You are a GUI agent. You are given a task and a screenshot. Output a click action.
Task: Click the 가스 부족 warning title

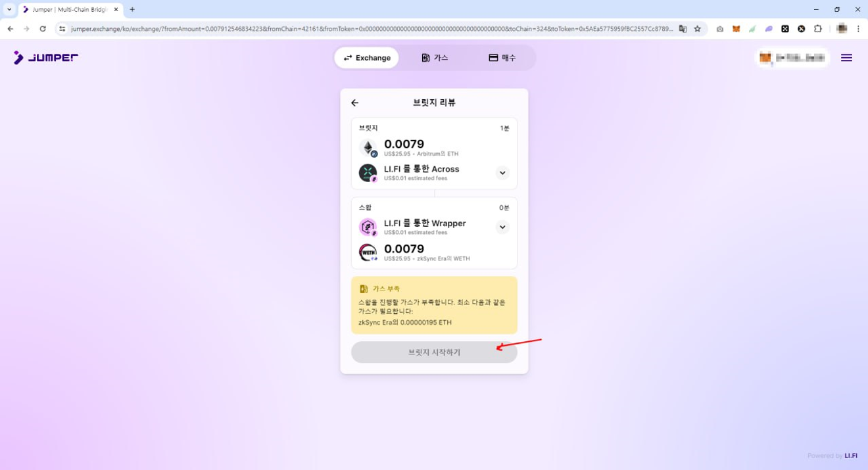[x=386, y=289]
